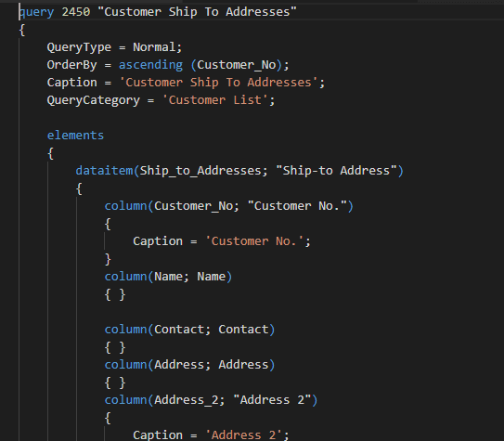
Task: Click the 'Normal' value of QueryType
Action: click(x=155, y=47)
